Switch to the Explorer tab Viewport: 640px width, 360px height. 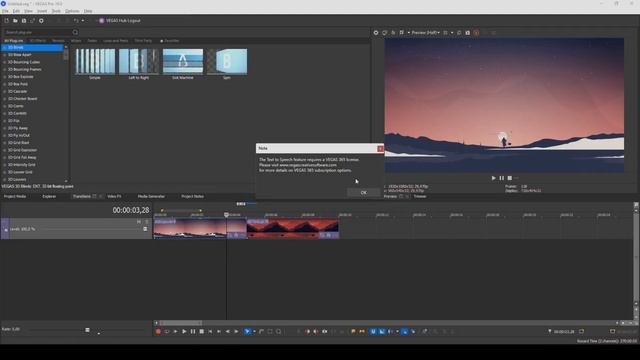pos(49,196)
